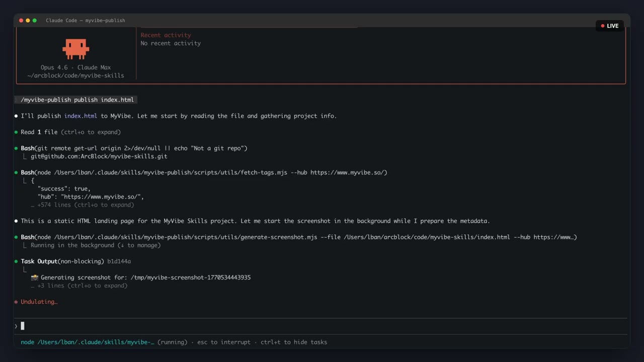
Task: Expand the "+574 lines" collapsed output
Action: (83, 205)
